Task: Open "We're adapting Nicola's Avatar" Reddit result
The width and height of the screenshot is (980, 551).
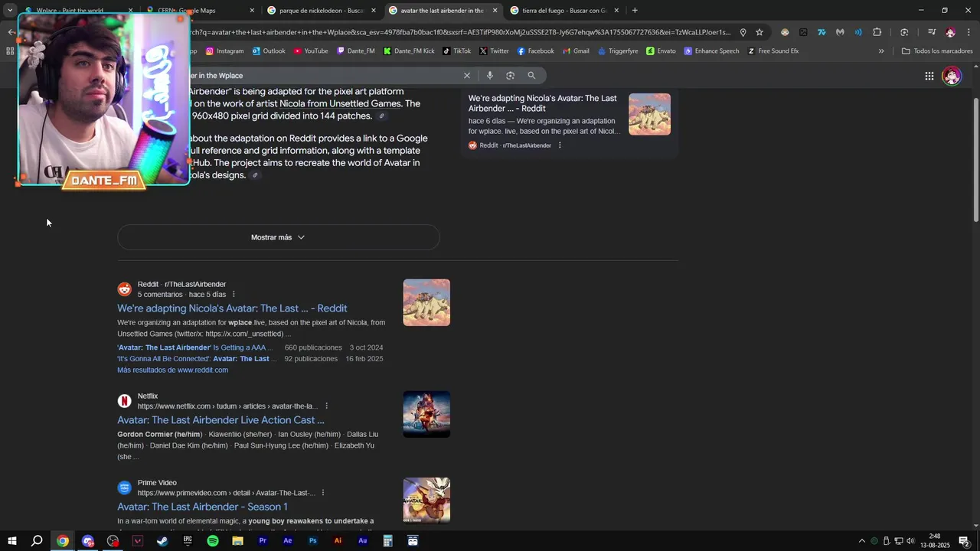Action: 232,308
